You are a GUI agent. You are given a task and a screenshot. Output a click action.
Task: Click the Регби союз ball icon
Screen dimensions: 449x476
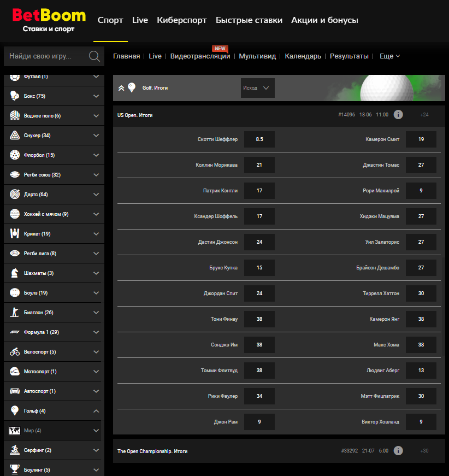(15, 175)
